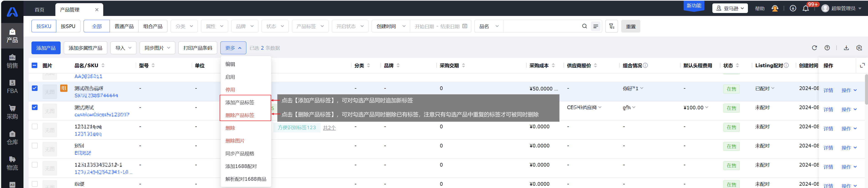The height and width of the screenshot is (188, 868).
Task: Choose 停用 from the 更多 menu
Action: pos(246,90)
